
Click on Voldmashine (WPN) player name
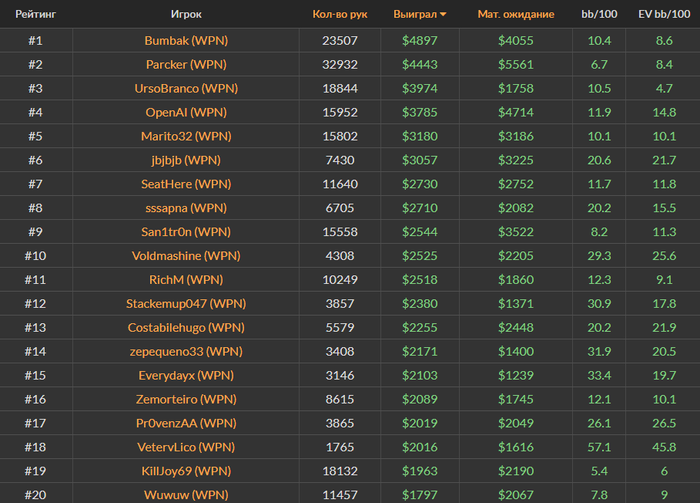click(186, 256)
